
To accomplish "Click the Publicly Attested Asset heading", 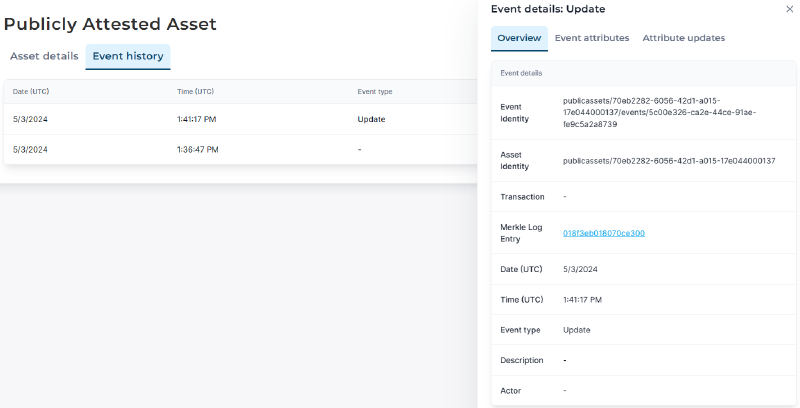I will point(110,24).
